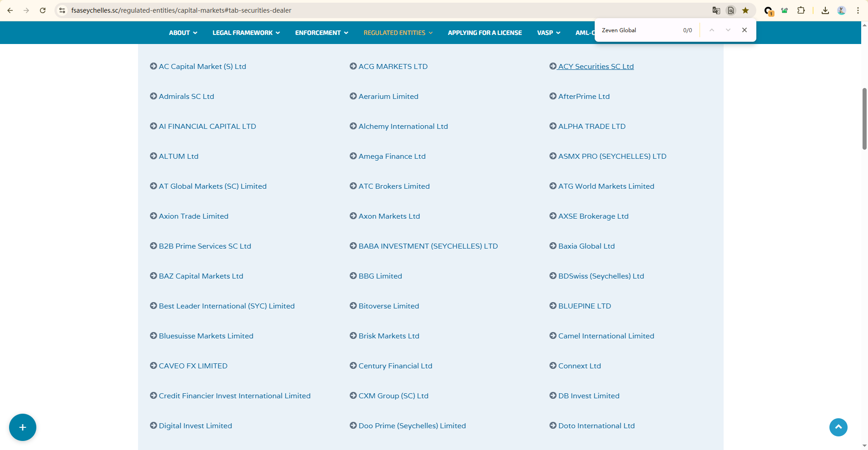Select Axon Markets Ltd
The width and height of the screenshot is (868, 450).
click(x=390, y=216)
